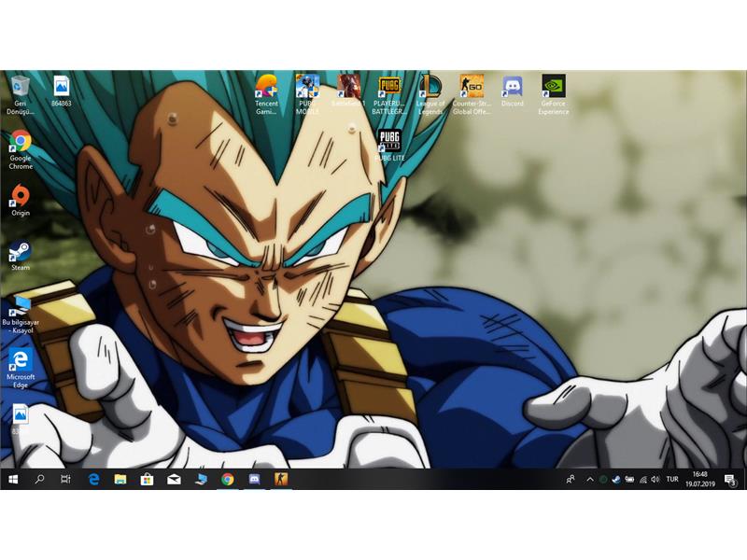The image size is (747, 560).
Task: Select the League of Legends desktop shortcut
Action: tap(430, 95)
